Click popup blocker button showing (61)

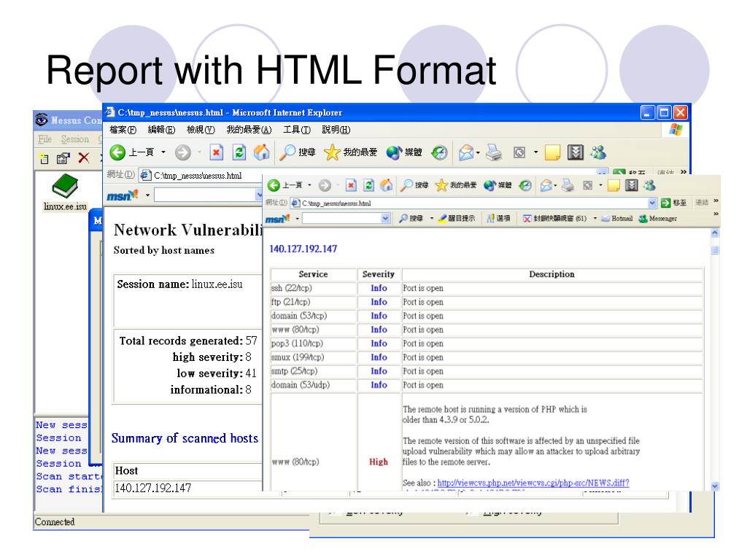555,218
